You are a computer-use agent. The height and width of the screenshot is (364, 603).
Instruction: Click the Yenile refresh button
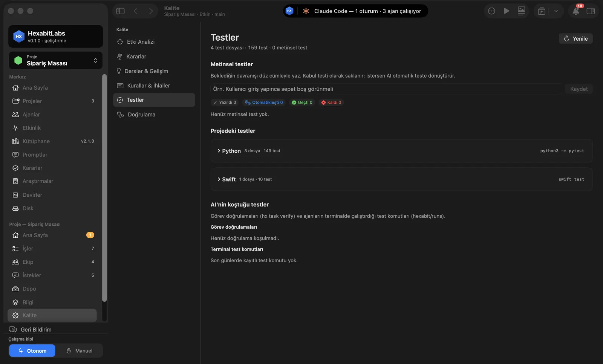pos(576,38)
